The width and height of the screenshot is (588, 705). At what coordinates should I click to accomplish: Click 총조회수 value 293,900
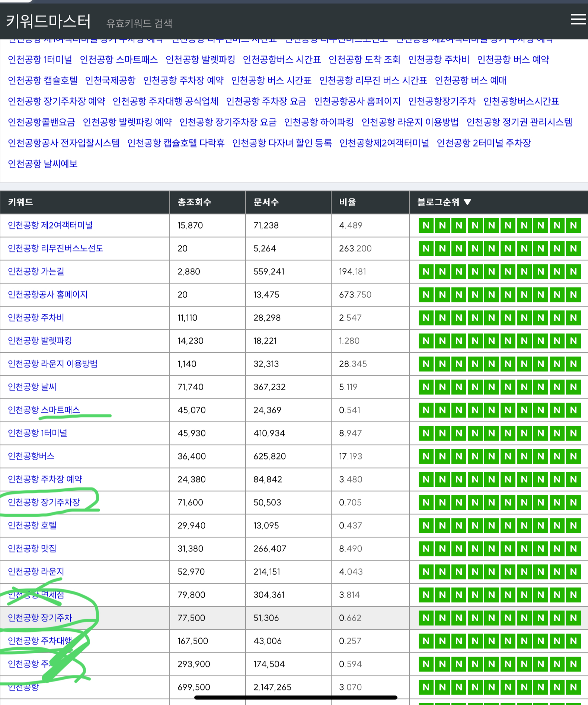click(194, 664)
